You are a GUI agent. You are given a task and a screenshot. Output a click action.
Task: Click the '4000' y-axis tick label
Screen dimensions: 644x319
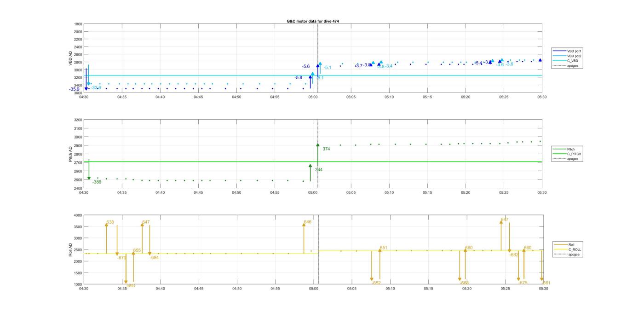(78, 215)
